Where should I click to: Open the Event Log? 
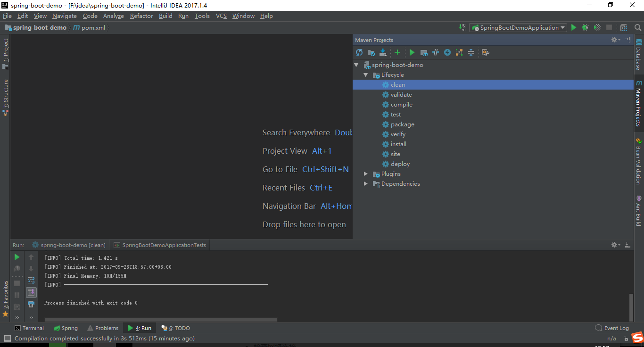click(x=612, y=328)
